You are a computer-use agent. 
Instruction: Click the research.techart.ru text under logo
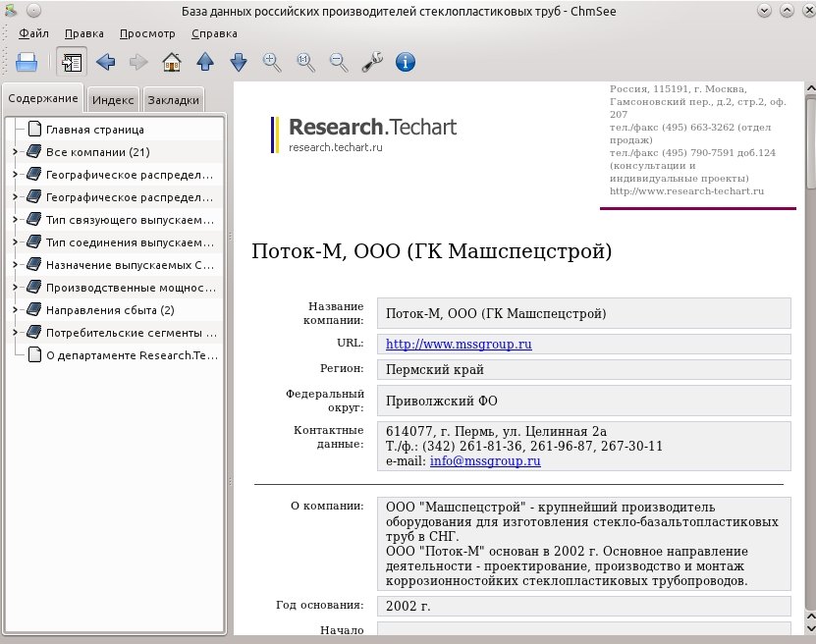pos(336,147)
